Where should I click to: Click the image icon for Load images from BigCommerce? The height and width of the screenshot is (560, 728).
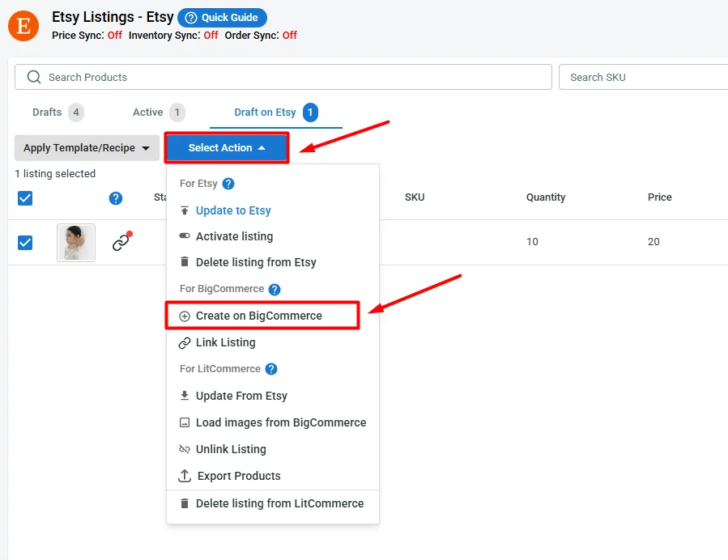tap(184, 422)
